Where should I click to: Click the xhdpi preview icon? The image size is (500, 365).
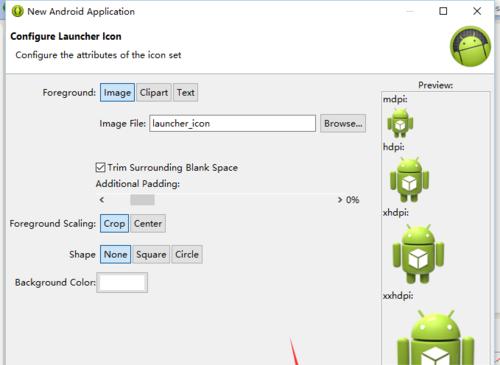click(418, 254)
